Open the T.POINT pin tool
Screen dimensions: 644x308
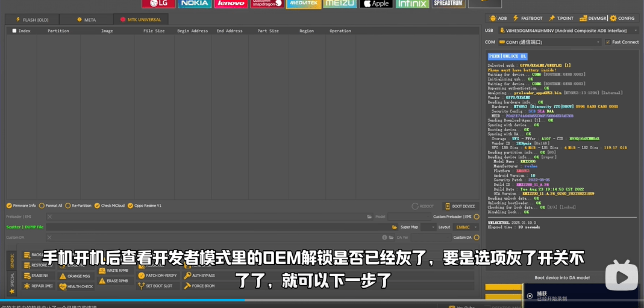pyautogui.click(x=561, y=19)
